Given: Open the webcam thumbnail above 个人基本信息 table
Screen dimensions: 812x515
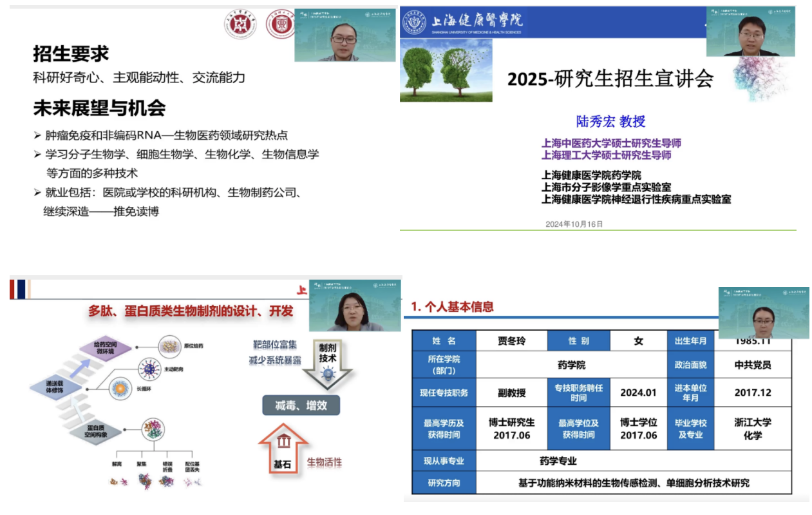Looking at the screenshot, I should click(x=763, y=313).
